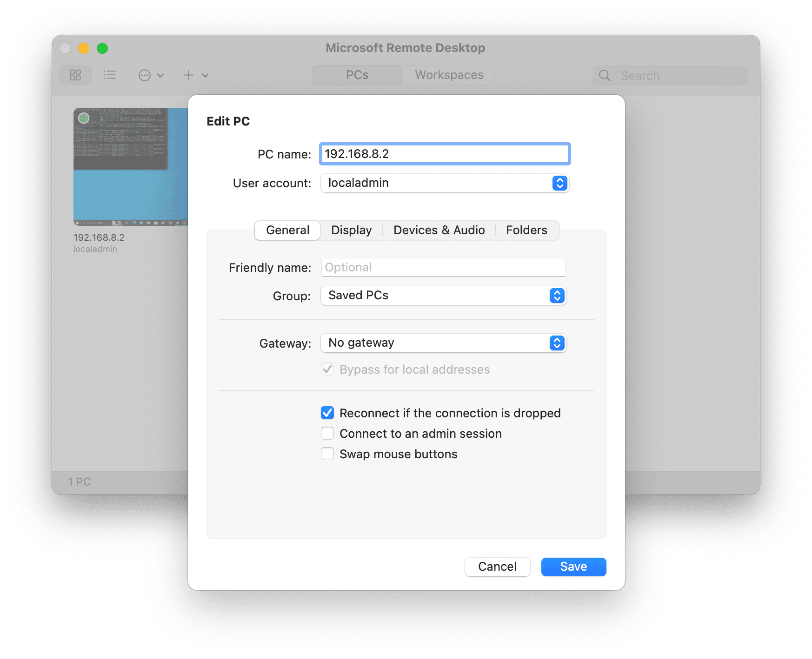Enable Connect to an admin session
The image size is (812, 659).
[327, 433]
